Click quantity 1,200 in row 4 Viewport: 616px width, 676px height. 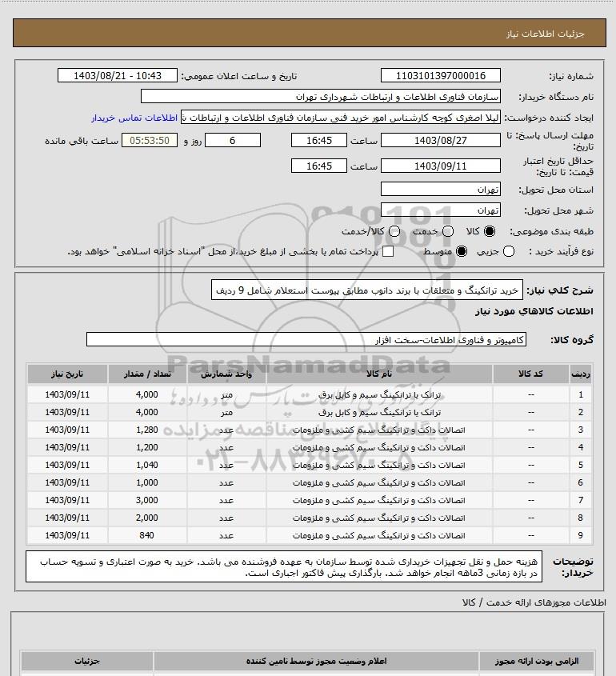[147, 447]
